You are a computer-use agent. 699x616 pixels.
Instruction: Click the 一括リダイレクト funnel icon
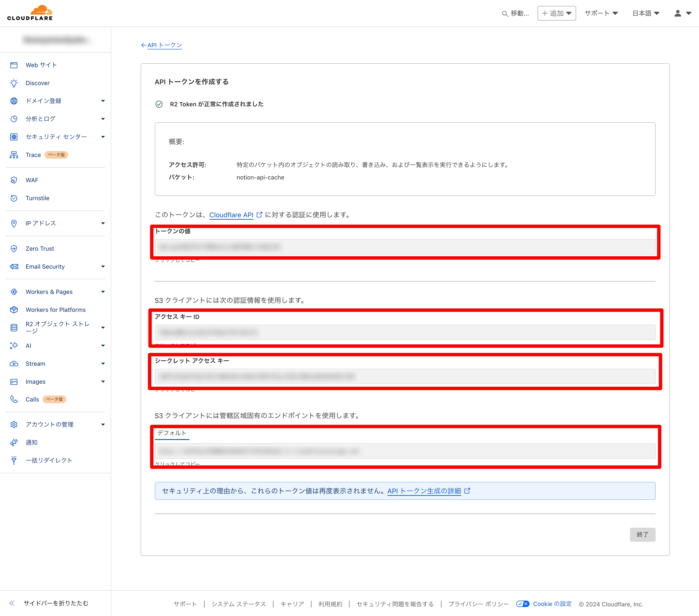14,460
